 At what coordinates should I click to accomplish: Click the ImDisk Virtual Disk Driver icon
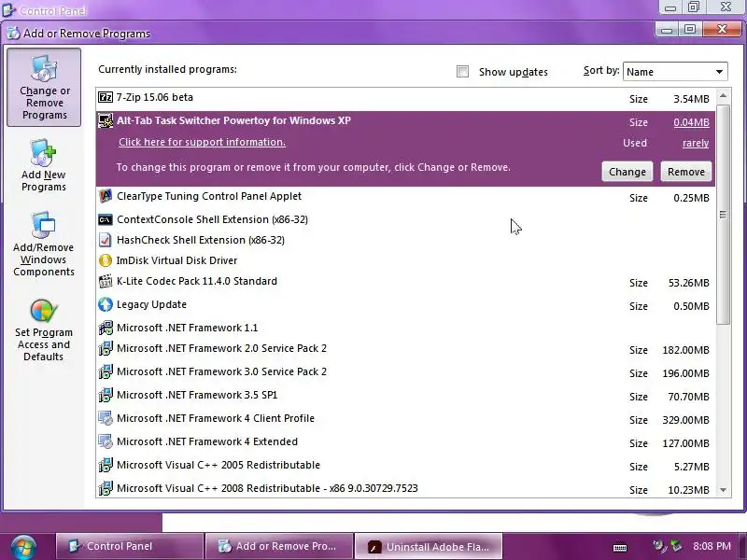pyautogui.click(x=106, y=260)
